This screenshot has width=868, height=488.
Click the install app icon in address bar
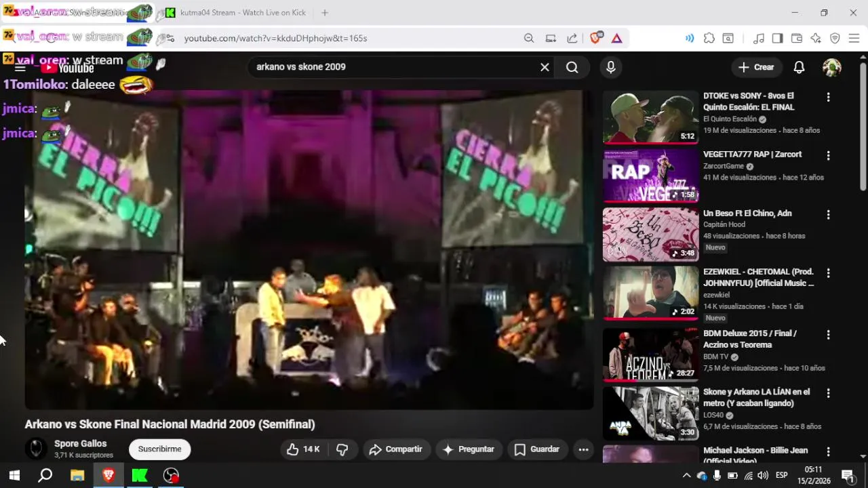click(x=551, y=39)
